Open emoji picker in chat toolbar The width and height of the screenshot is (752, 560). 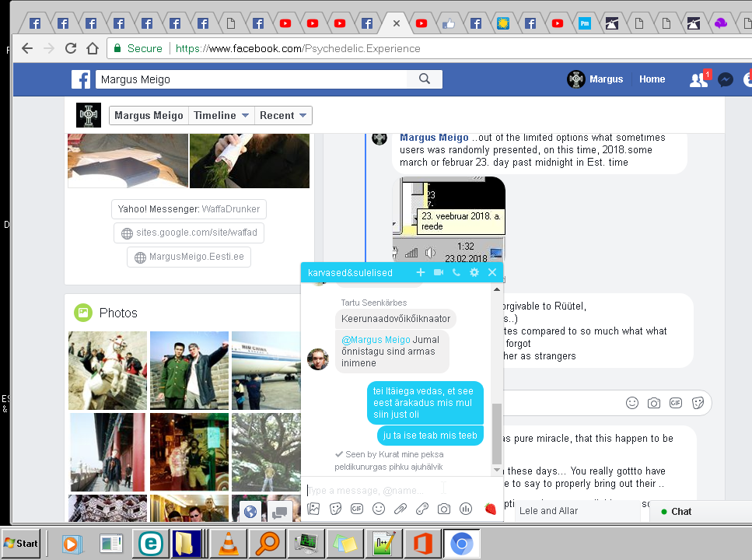(379, 509)
